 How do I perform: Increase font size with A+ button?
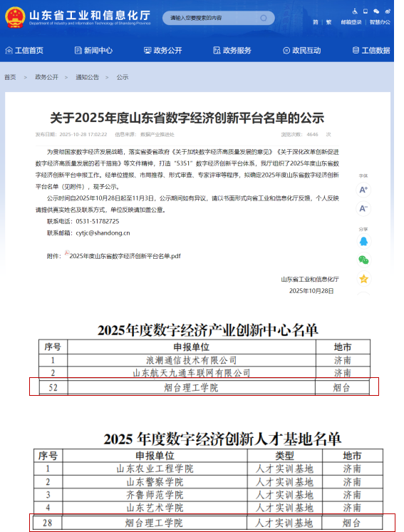363,190
